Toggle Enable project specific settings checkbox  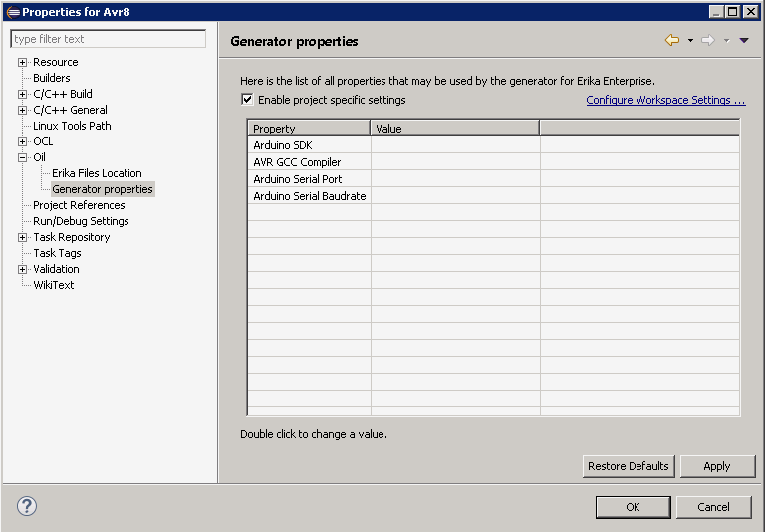[x=247, y=99]
